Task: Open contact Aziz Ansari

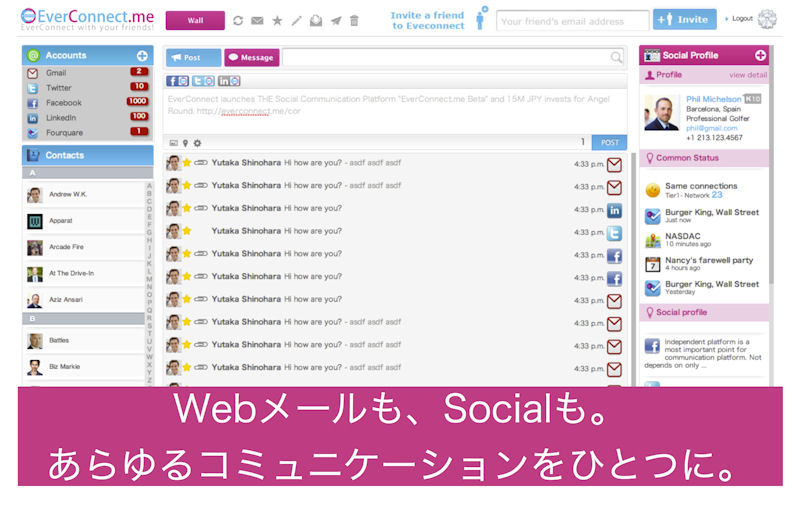Action: pos(84,300)
